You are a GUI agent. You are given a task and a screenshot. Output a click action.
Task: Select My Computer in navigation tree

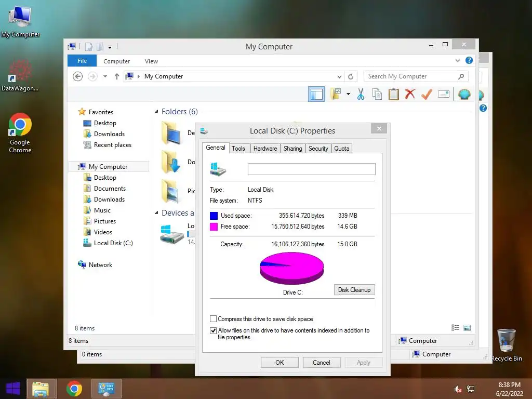tap(108, 167)
